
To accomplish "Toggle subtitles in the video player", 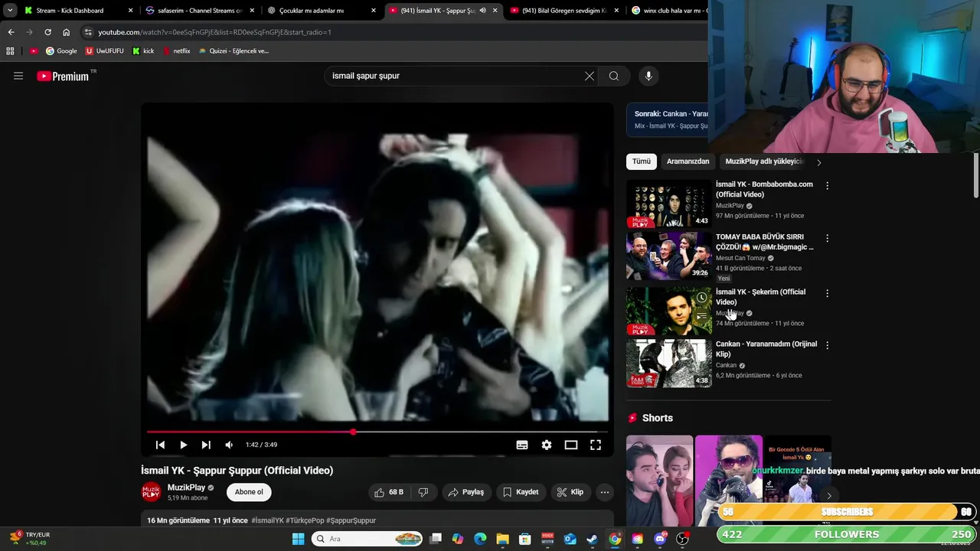I will pos(522,445).
